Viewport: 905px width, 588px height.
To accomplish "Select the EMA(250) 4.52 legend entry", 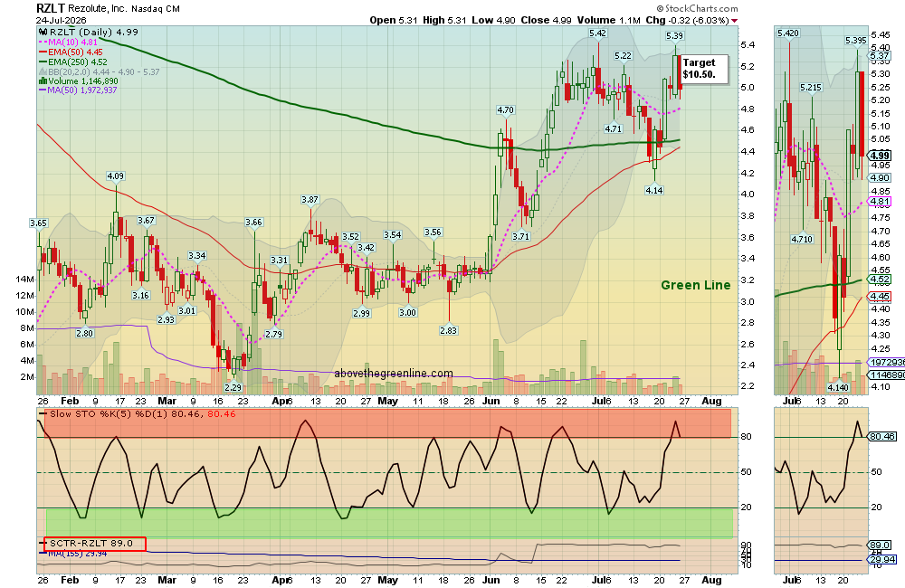I will tap(72, 62).
